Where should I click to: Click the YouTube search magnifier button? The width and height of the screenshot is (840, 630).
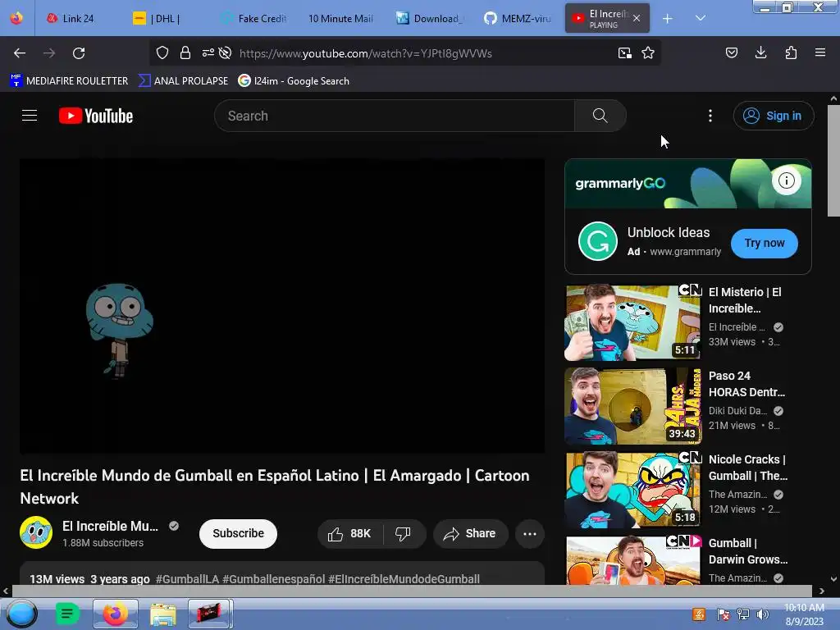(x=600, y=116)
